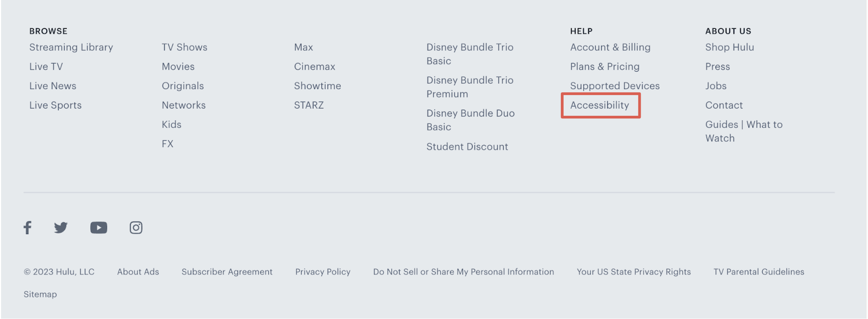Open Disney Bundle Trio Premium link

click(x=470, y=87)
